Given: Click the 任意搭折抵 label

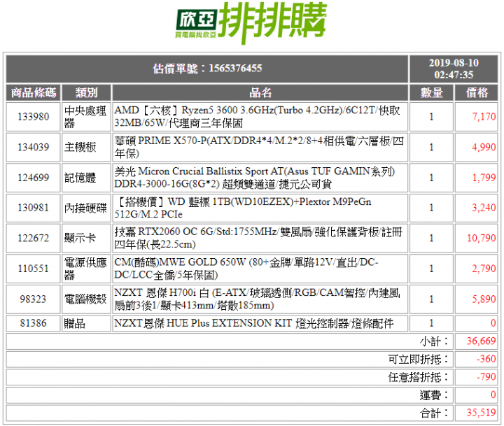Looking at the screenshot, I should 418,377.
